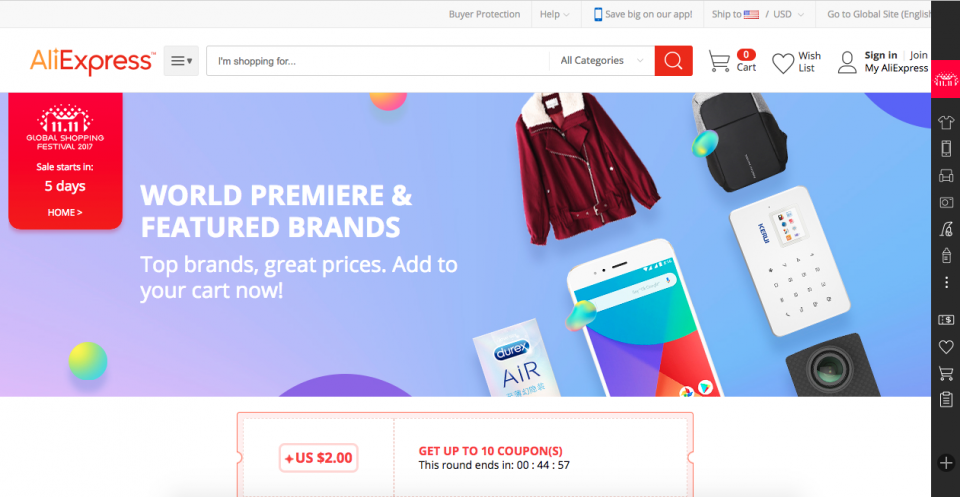The width and height of the screenshot is (960, 497).
Task: Focus the I'm shopping for search field
Action: tap(378, 61)
